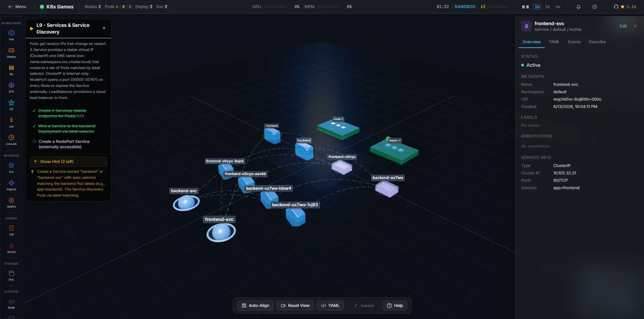
Task: Select the backend deployment cube
Action: 304,151
